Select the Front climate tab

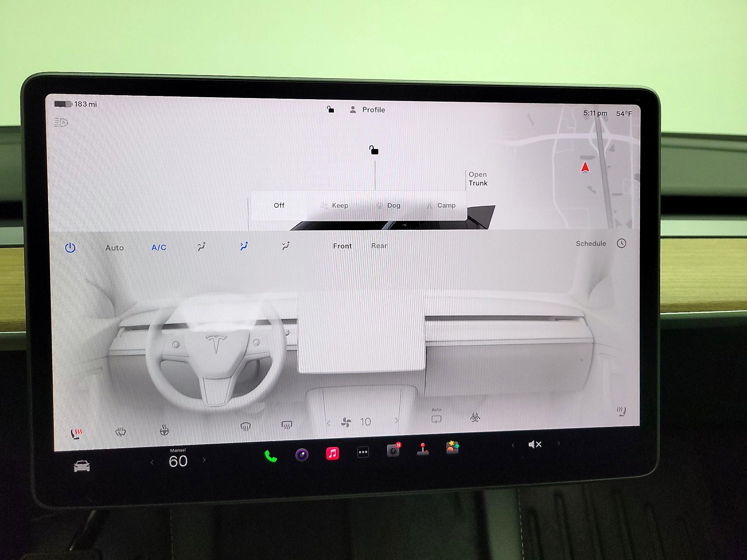(x=342, y=246)
